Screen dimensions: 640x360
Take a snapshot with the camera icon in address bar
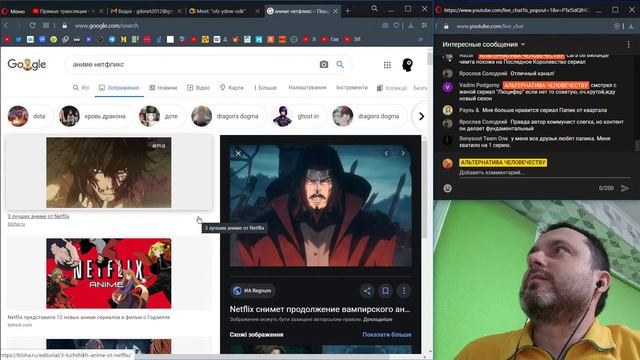pyautogui.click(x=385, y=25)
